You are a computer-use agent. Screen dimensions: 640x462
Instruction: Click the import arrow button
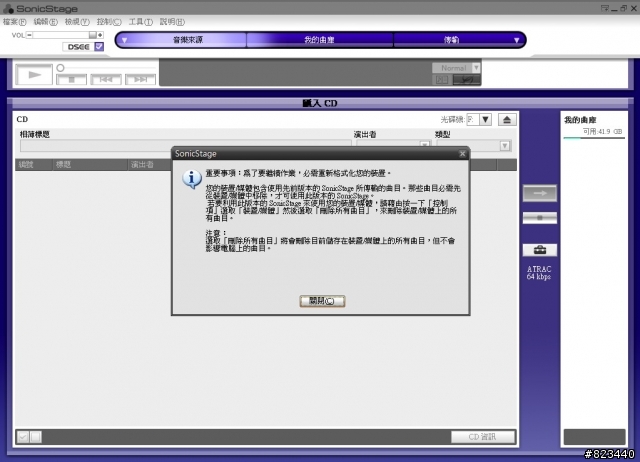540,193
